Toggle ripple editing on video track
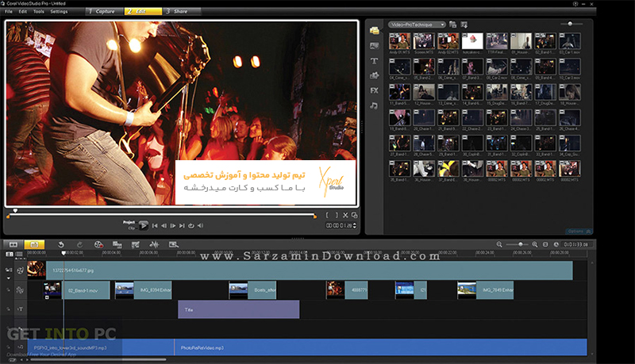Screen dimensions: 635x364 click(x=9, y=270)
